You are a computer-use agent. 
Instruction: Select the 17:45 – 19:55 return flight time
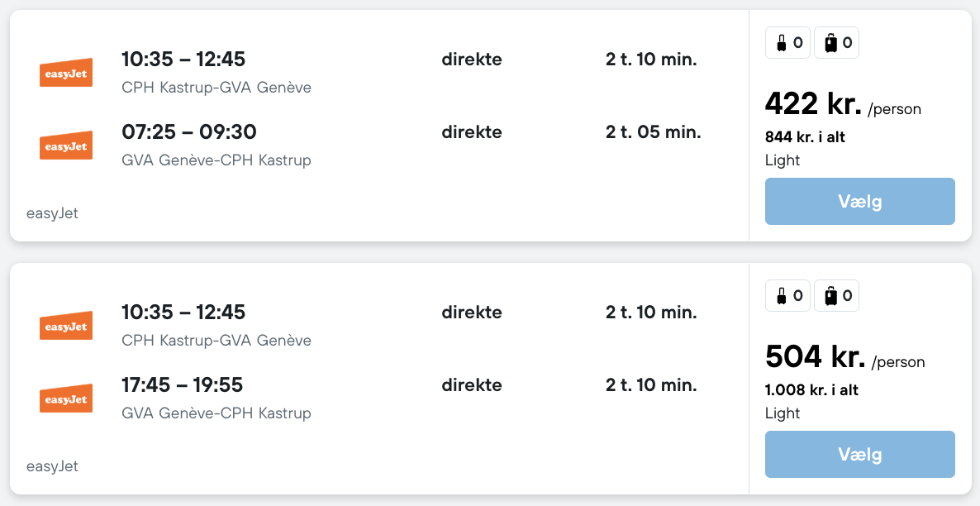pos(183,385)
